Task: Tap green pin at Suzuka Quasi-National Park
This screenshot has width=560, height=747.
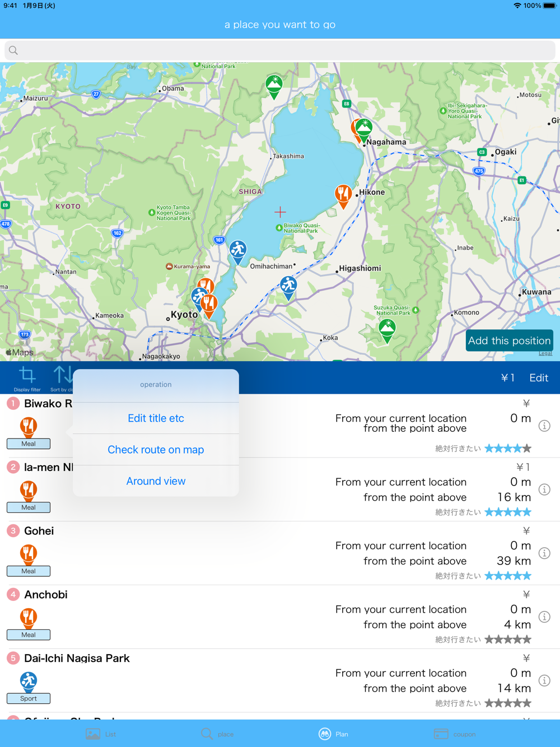Action: coord(387,330)
